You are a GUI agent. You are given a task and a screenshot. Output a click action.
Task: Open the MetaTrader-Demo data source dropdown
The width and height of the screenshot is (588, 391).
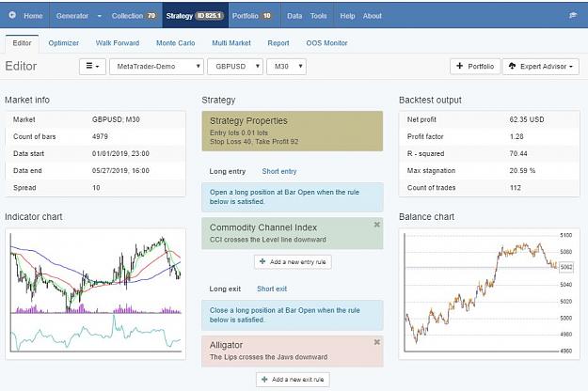(156, 67)
